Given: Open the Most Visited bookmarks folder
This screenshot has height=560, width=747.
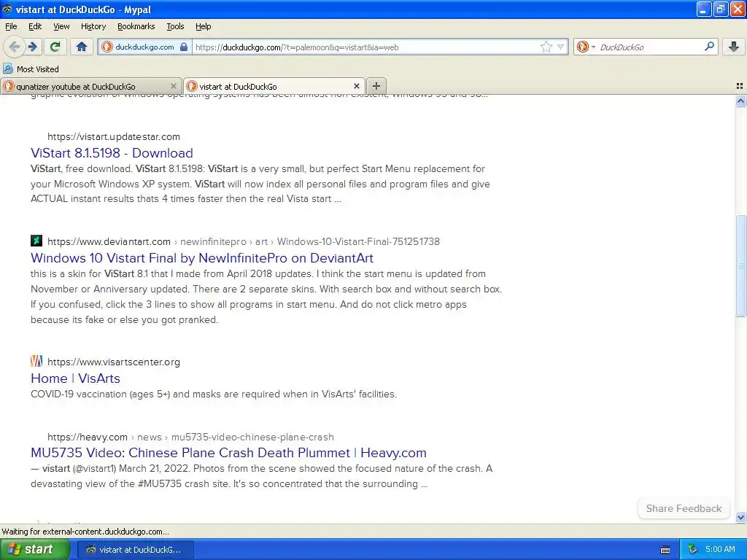Looking at the screenshot, I should [x=31, y=69].
